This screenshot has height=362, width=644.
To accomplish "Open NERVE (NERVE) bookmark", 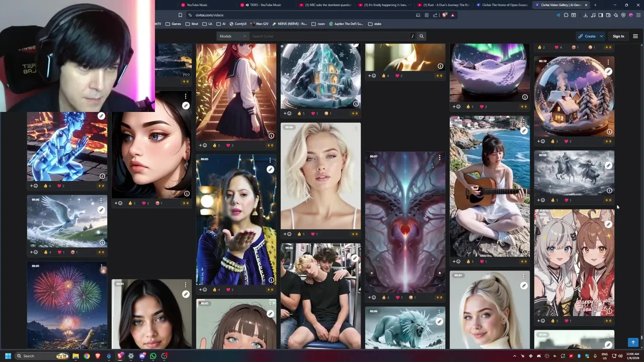I will point(289,24).
